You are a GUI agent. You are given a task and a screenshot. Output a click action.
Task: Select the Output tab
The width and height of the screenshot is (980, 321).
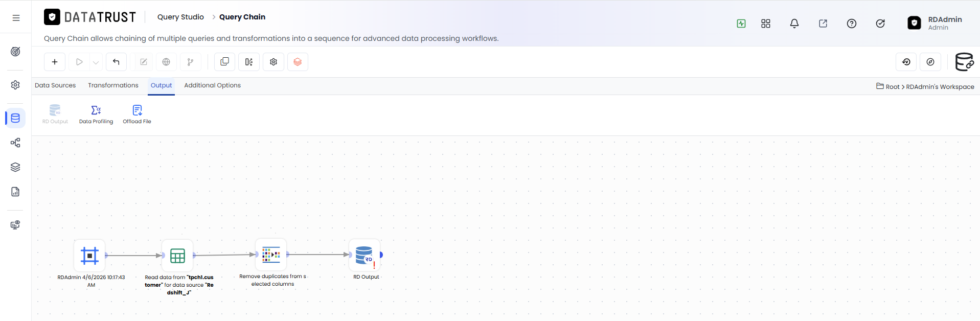pos(161,85)
